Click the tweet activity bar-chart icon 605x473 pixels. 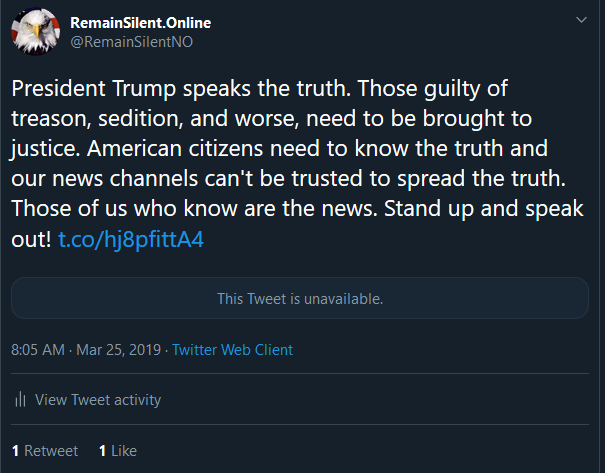(20, 400)
